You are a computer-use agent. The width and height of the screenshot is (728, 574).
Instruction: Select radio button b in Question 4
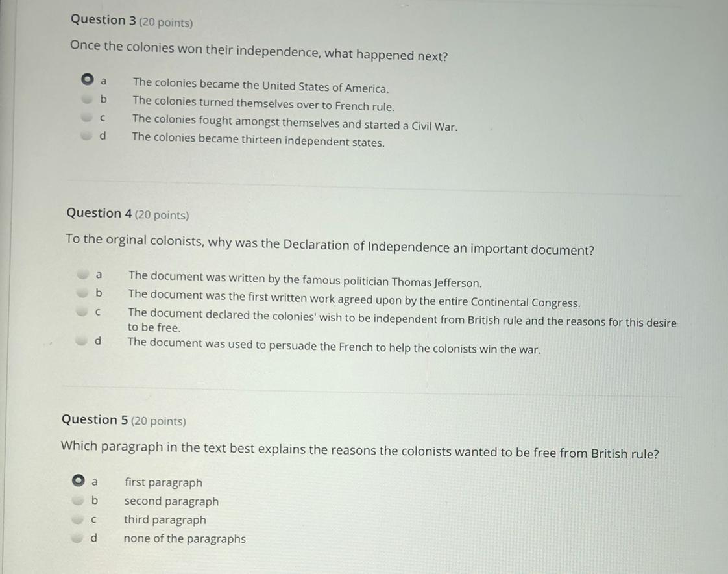click(82, 293)
